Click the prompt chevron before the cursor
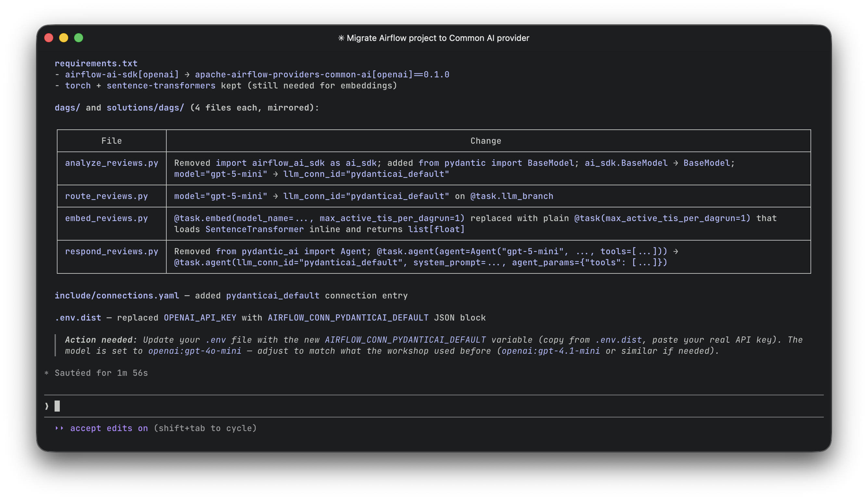 click(x=47, y=406)
